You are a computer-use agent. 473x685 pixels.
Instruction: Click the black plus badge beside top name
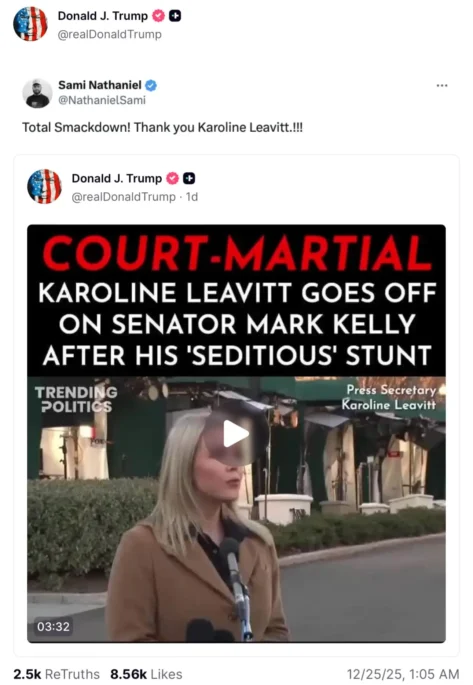coord(175,16)
